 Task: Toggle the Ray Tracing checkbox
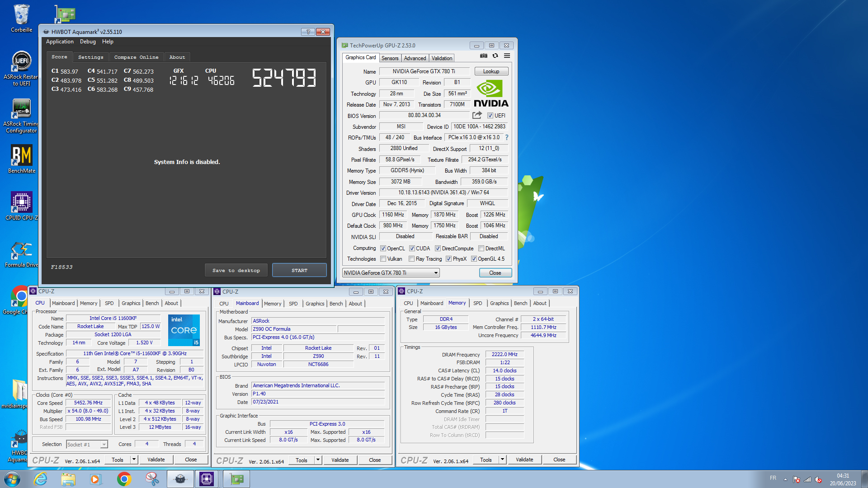click(x=411, y=259)
